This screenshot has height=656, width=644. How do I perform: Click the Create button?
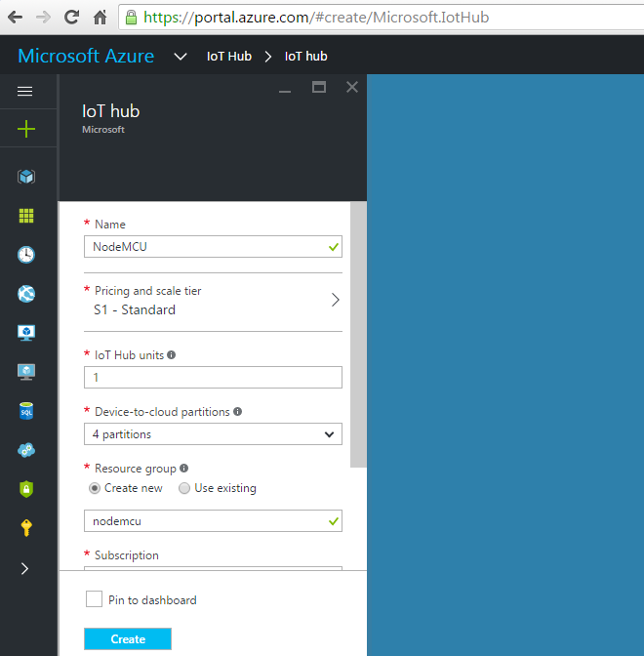point(128,638)
